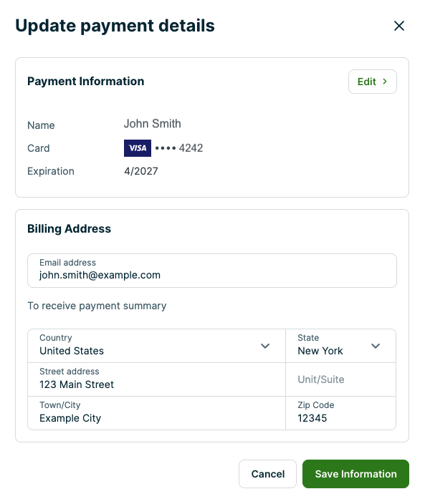Click the Edit payment information button
Image resolution: width=425 pixels, height=504 pixels.
pyautogui.click(x=373, y=82)
